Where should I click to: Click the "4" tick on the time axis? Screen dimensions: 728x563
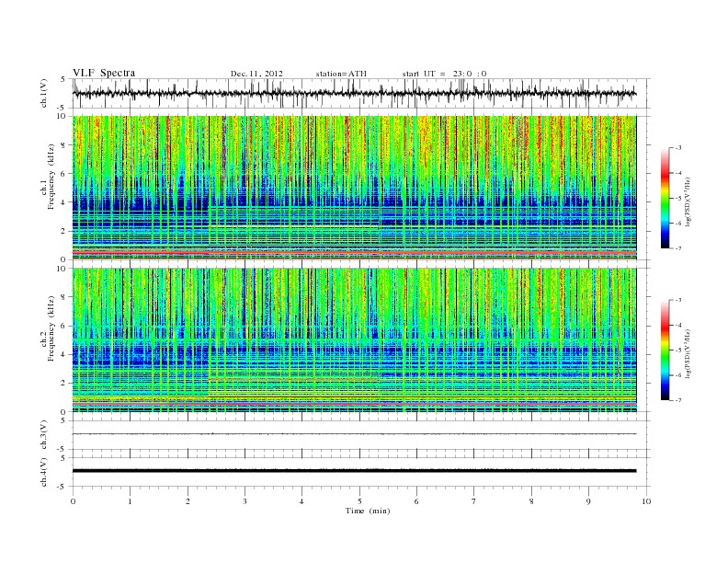[301, 501]
